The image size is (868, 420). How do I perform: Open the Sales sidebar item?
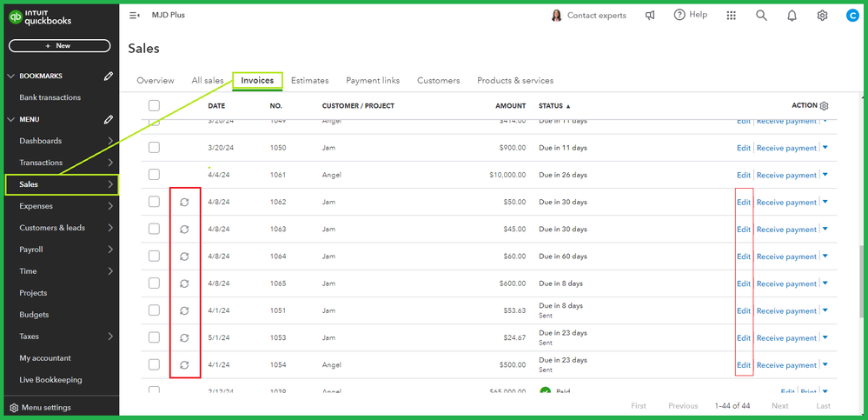(62, 184)
